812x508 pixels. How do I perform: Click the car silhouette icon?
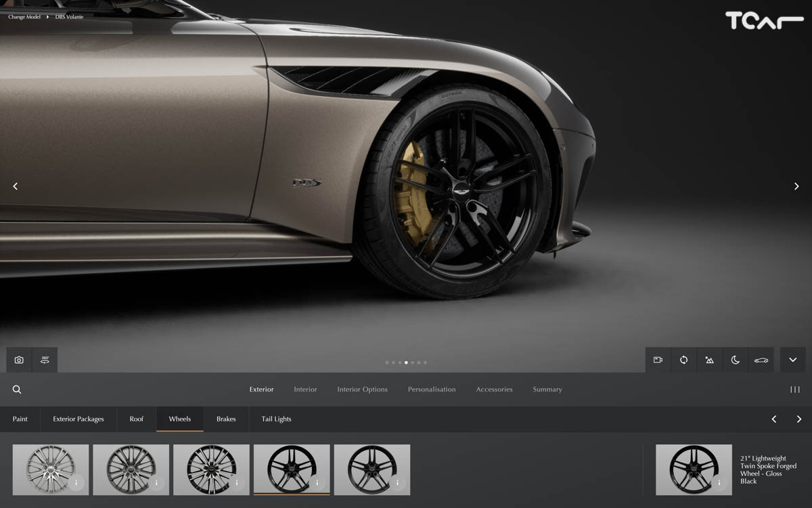pyautogui.click(x=761, y=360)
